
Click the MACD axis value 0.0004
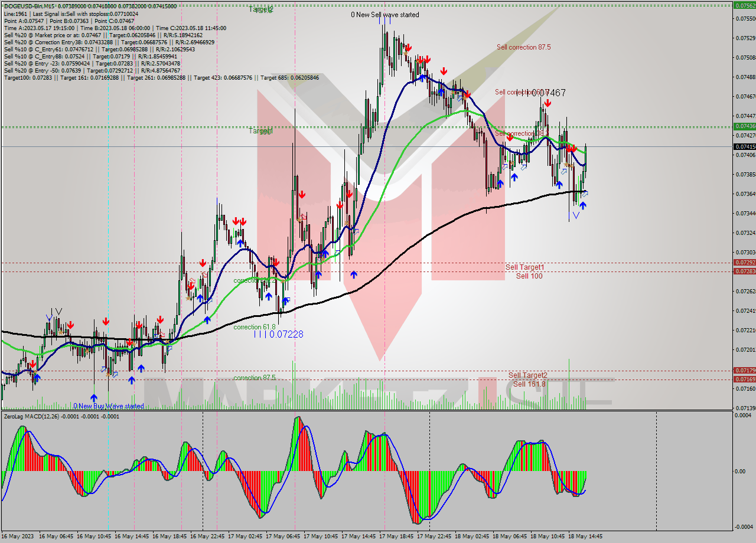click(x=743, y=416)
